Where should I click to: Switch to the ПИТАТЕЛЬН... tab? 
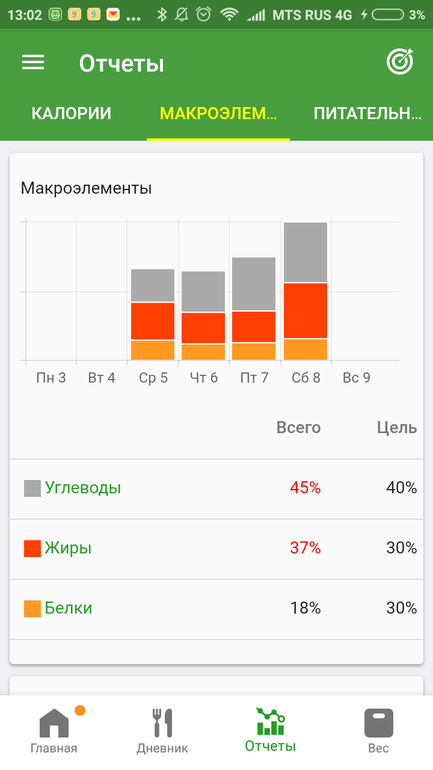point(367,113)
